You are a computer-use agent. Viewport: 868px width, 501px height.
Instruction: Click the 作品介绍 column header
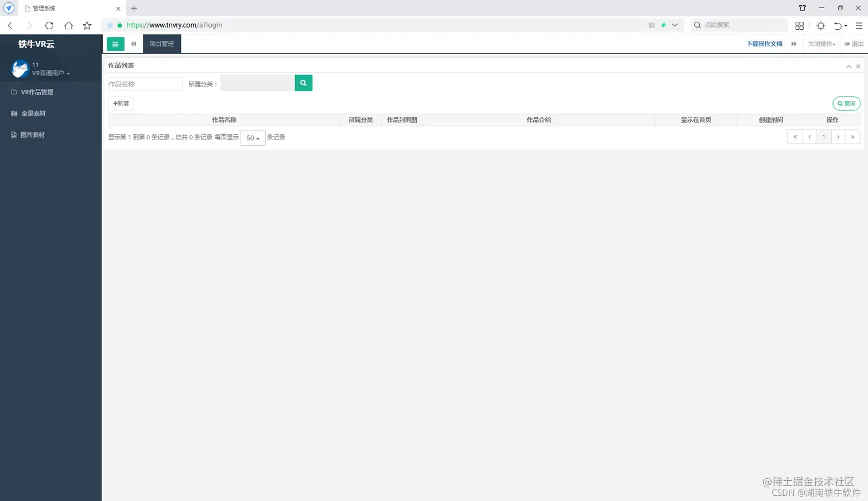[538, 120]
